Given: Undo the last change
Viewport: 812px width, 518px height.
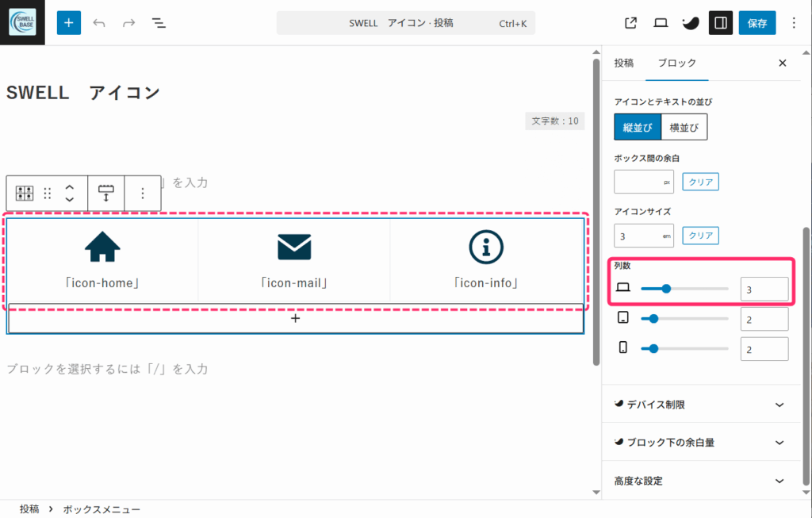Looking at the screenshot, I should pos(99,23).
